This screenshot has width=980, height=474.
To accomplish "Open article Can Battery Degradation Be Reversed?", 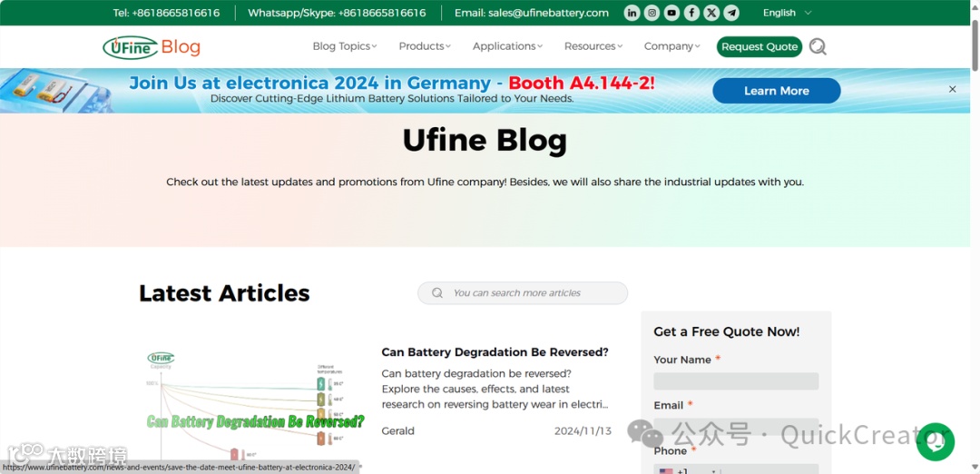I will coord(495,352).
